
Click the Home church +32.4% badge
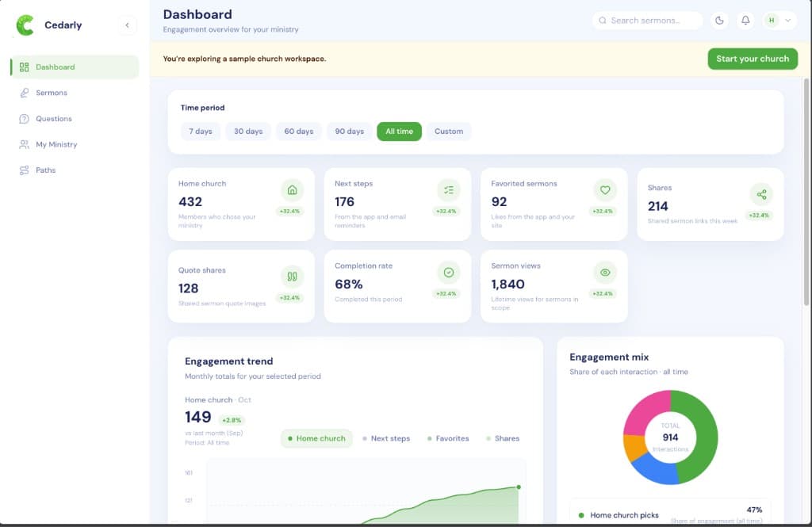tap(289, 212)
